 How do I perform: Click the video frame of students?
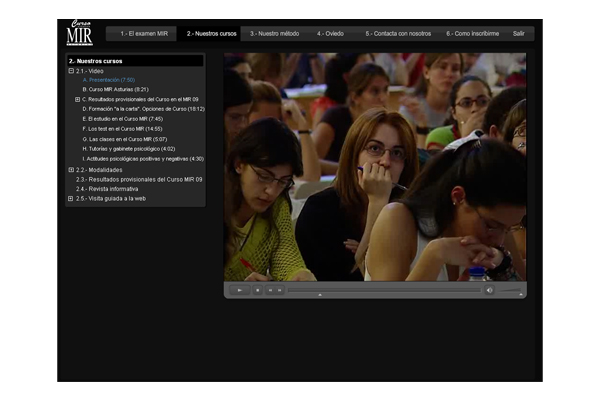click(x=375, y=167)
